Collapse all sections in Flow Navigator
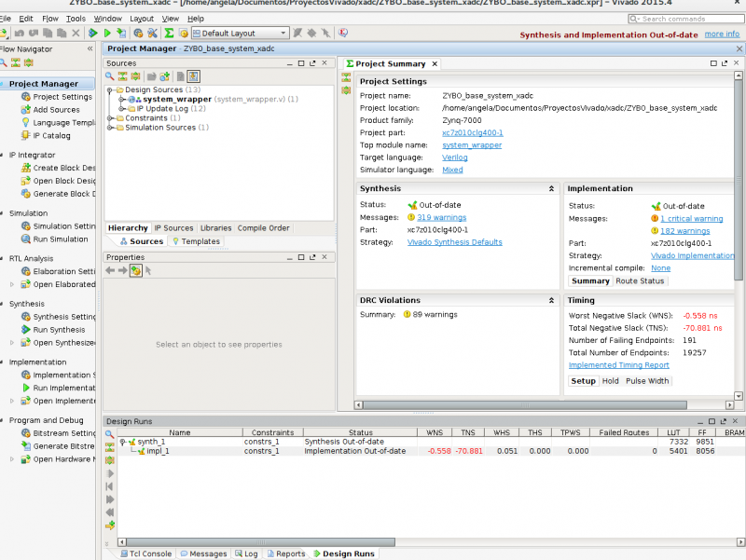Screen dimensions: 746x560 (16, 63)
